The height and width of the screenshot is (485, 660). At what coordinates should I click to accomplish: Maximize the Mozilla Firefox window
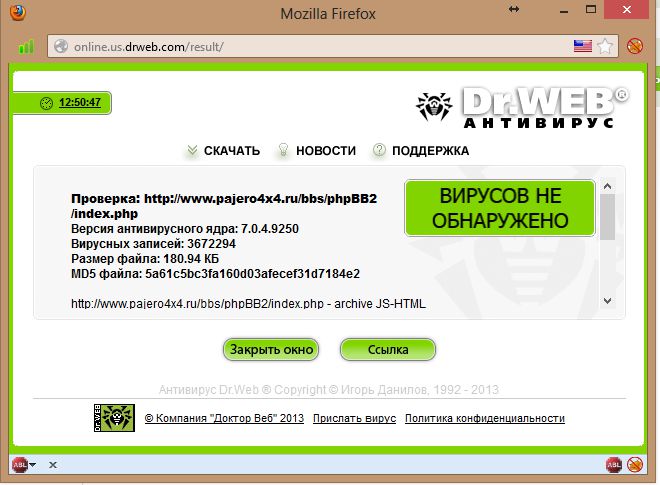(x=591, y=9)
